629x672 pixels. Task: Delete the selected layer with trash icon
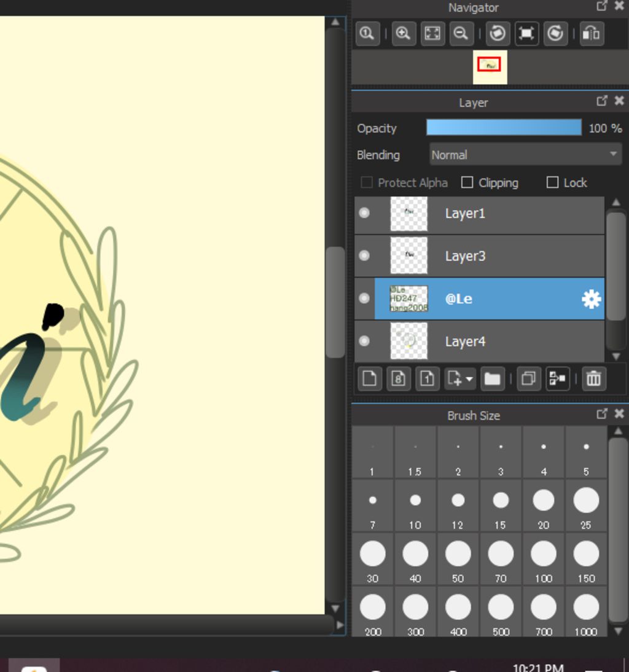coord(594,379)
